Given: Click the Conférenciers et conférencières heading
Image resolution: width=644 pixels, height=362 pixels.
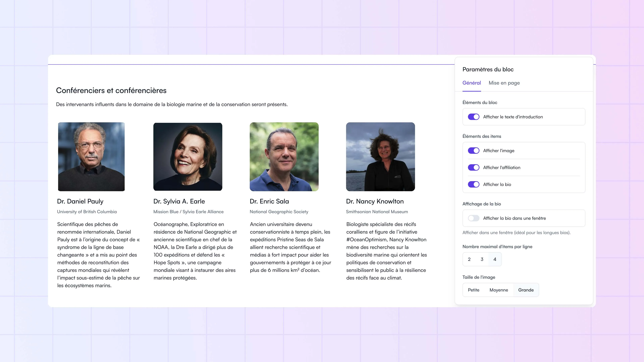Looking at the screenshot, I should [x=111, y=90].
